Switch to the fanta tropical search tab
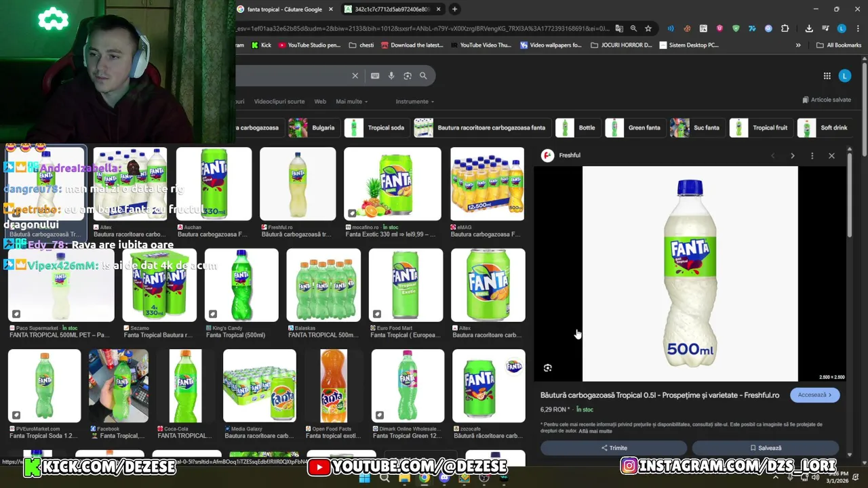Screen dimensions: 868x488 285,9
